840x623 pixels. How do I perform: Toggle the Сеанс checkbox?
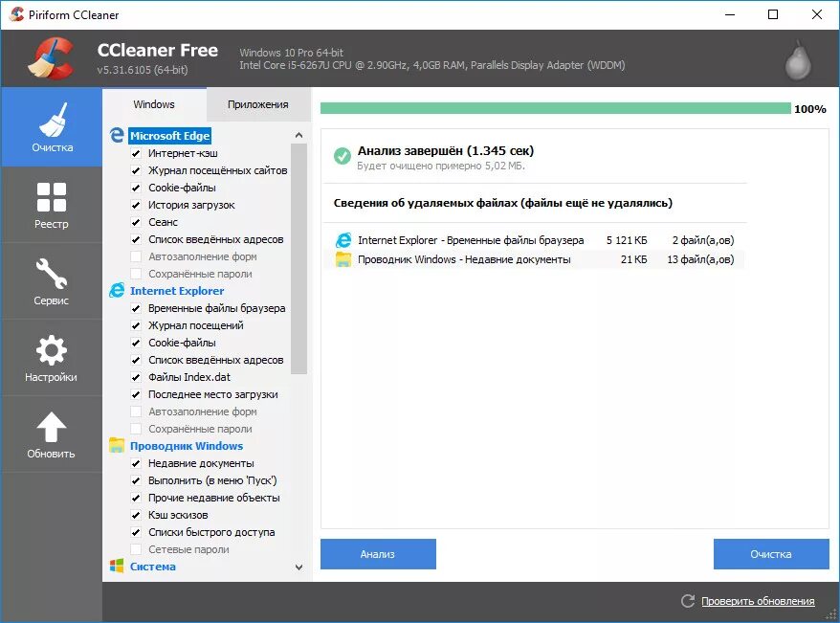[136, 222]
